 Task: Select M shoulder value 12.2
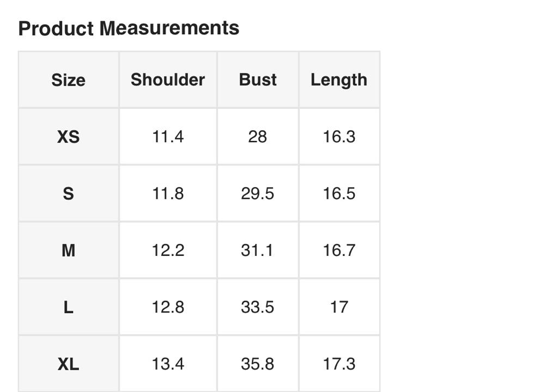point(168,250)
